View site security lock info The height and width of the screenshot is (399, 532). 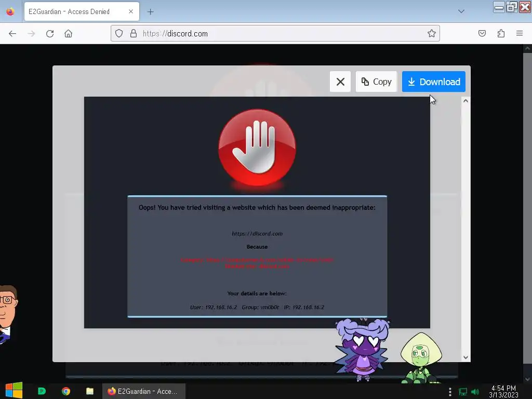[134, 33]
